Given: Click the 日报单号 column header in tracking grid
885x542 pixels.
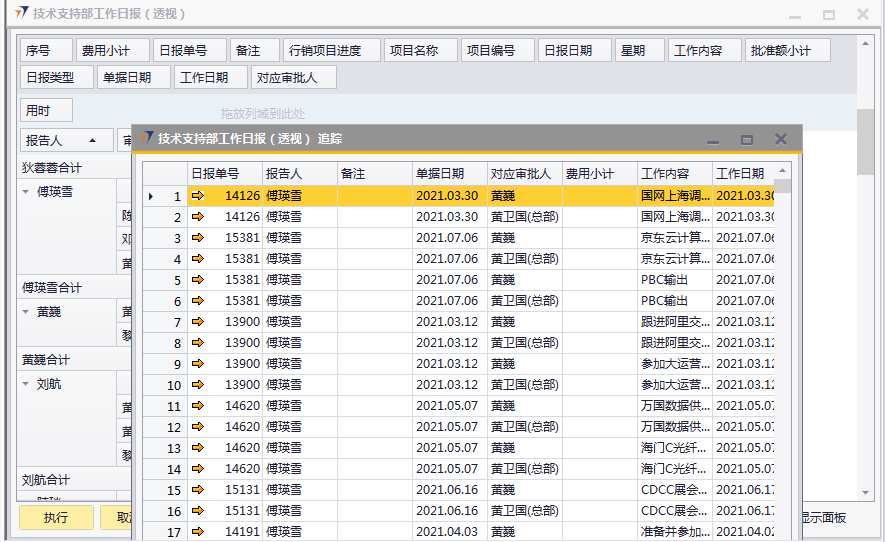Looking at the screenshot, I should coord(224,173).
